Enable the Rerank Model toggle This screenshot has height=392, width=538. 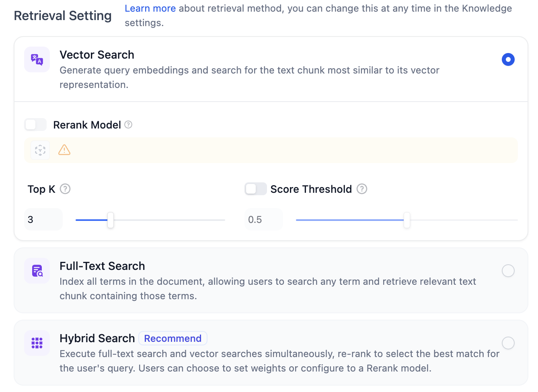[x=35, y=125]
